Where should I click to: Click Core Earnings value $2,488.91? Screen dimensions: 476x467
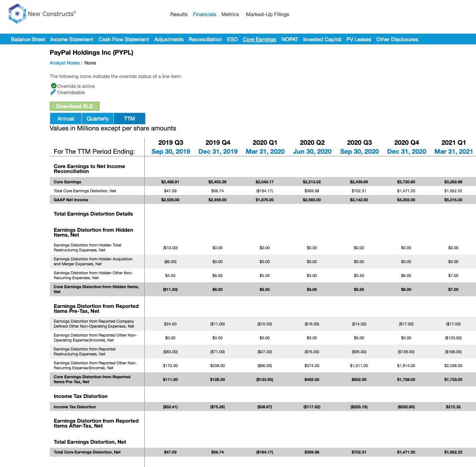click(x=170, y=182)
